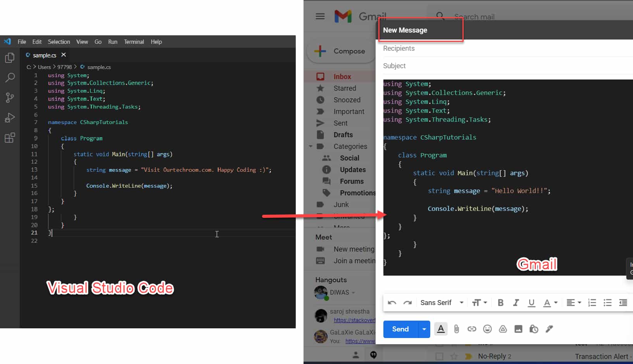The height and width of the screenshot is (364, 633).
Task: Apply numbered list formatting
Action: (x=592, y=303)
